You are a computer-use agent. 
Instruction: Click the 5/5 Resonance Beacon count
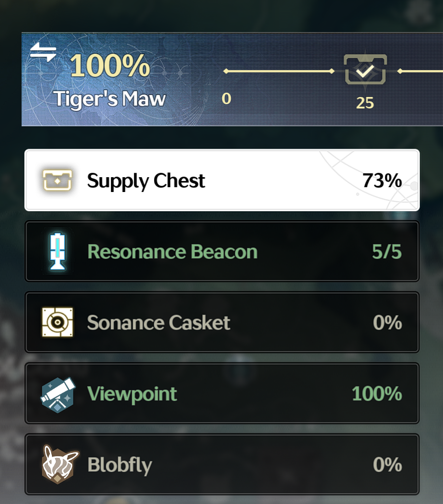coord(387,252)
